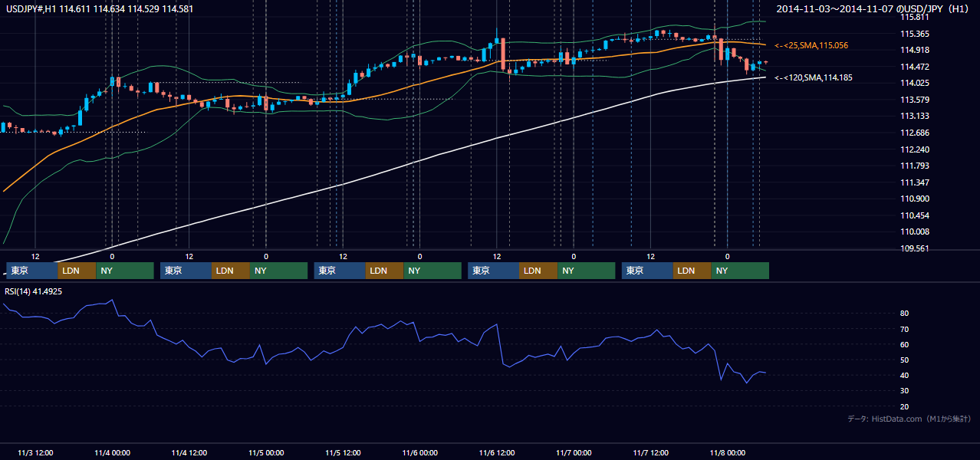Click the 115.811 price axis label
980x460 pixels.
pyautogui.click(x=914, y=17)
